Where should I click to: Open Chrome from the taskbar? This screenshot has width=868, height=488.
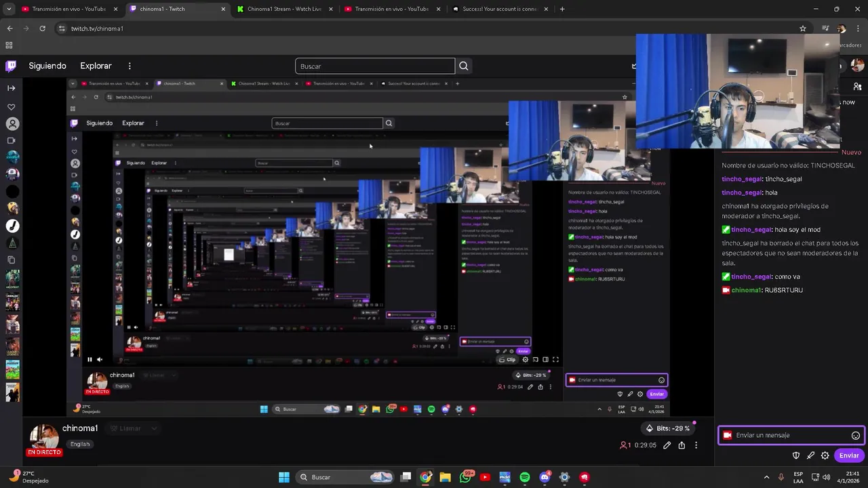425,477
